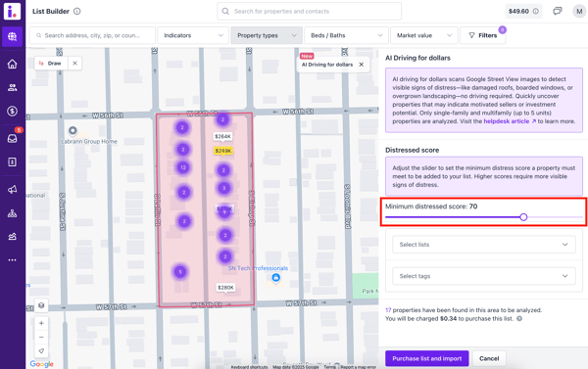Open the analytics chart sidebar icon
588x369 pixels.
(12, 237)
